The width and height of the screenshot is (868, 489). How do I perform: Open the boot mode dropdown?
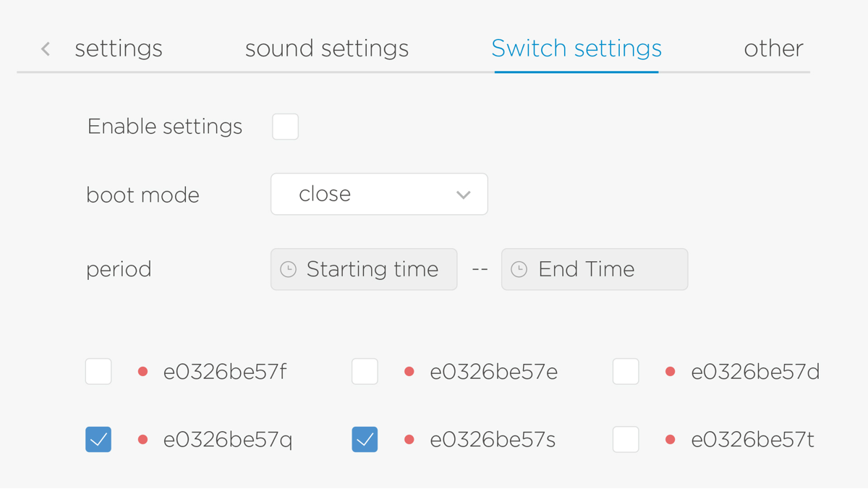(379, 194)
